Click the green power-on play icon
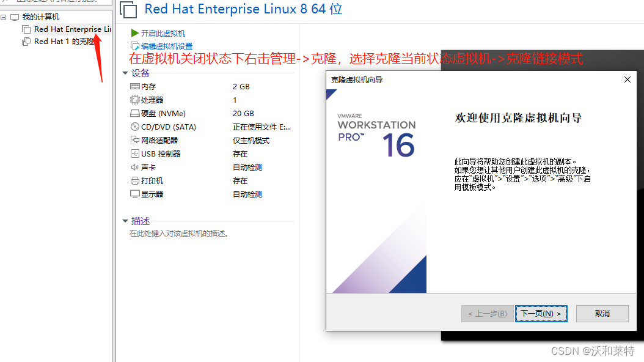Screen dimensions: 644x362 tap(134, 33)
